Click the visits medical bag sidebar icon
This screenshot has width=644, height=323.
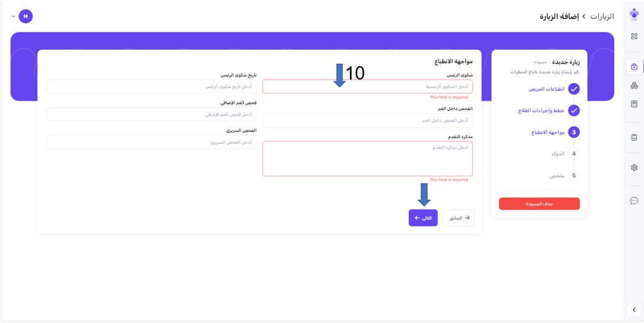pos(634,67)
